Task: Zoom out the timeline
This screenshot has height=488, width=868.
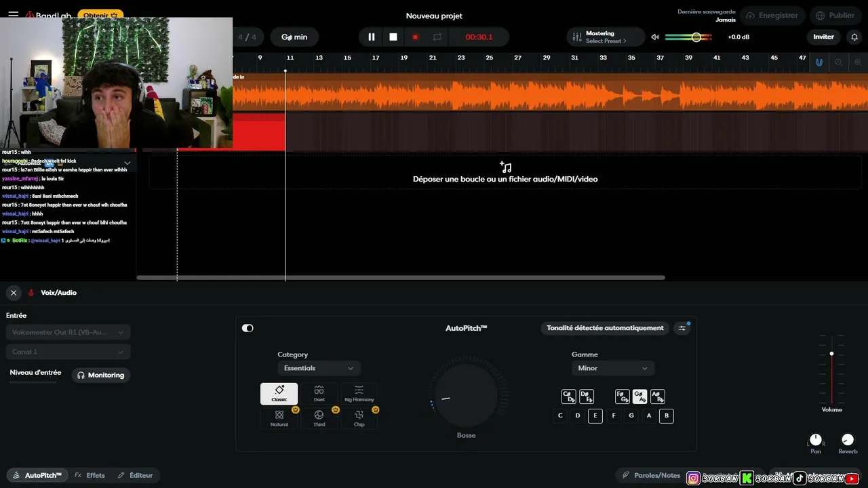Action: click(x=839, y=62)
